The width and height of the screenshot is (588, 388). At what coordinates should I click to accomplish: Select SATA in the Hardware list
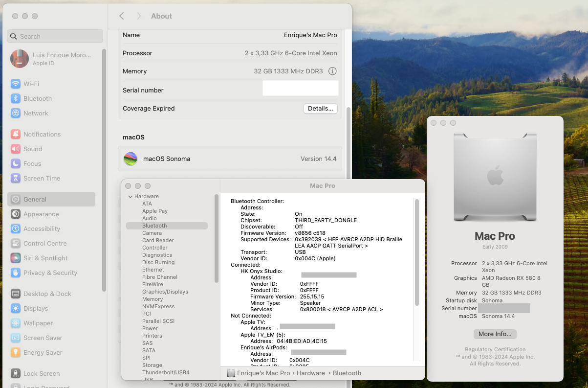click(149, 350)
